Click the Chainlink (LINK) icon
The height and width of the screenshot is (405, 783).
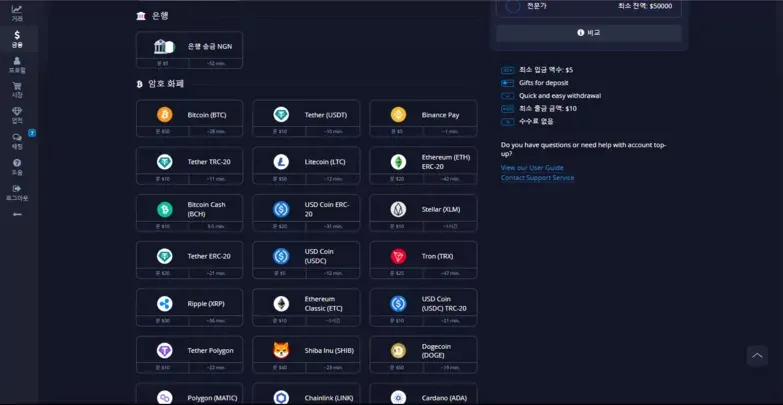tap(281, 398)
